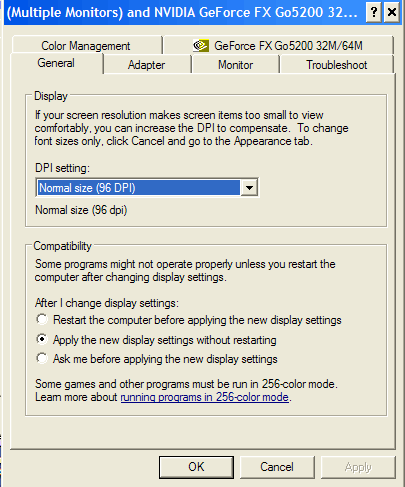The height and width of the screenshot is (487, 405).
Task: Click the OK button
Action: (x=196, y=467)
